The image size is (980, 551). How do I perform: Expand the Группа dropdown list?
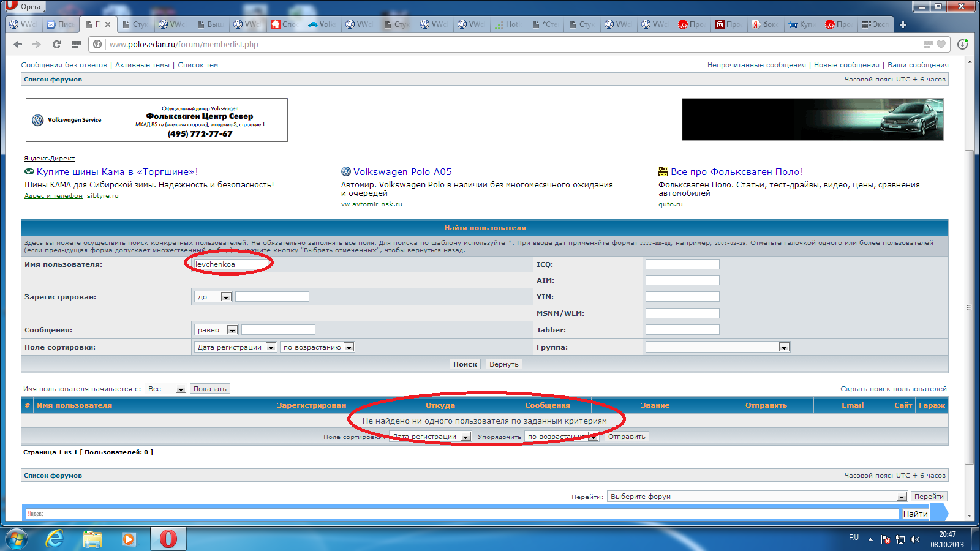tap(783, 347)
